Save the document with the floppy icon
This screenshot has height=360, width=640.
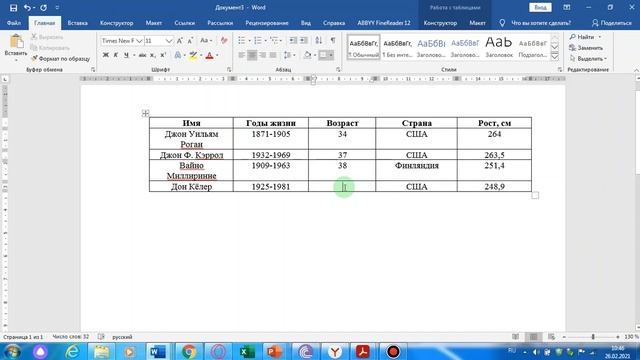[13, 8]
